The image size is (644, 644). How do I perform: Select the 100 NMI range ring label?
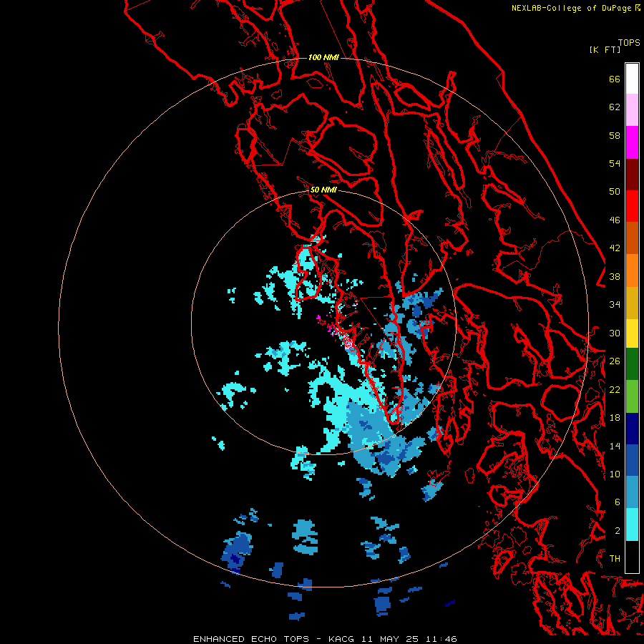click(323, 57)
